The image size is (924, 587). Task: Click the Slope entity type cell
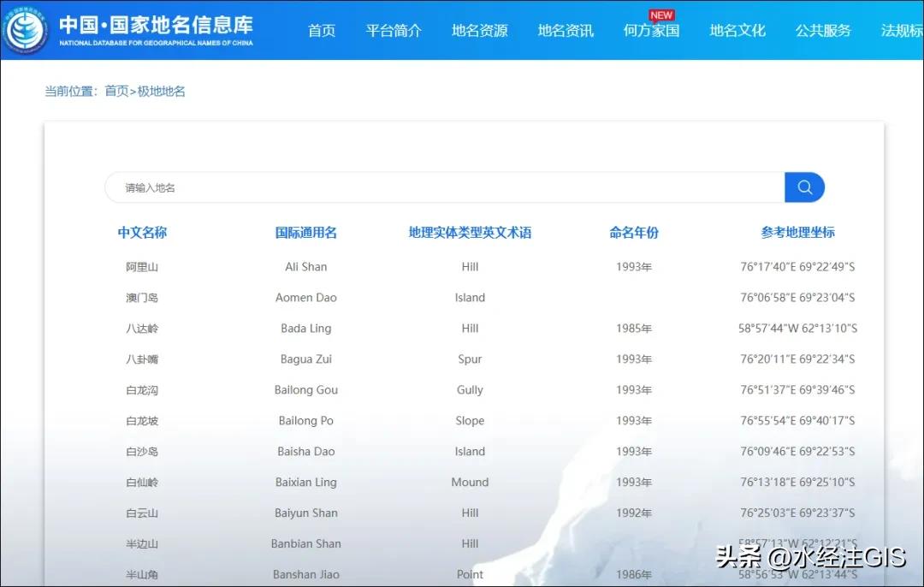click(x=470, y=421)
